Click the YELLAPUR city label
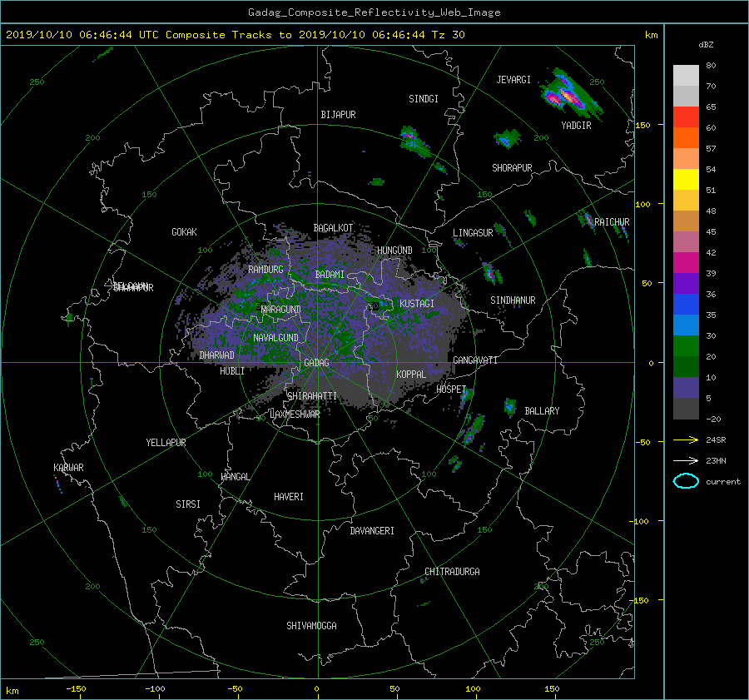This screenshot has width=749, height=700. (x=166, y=443)
